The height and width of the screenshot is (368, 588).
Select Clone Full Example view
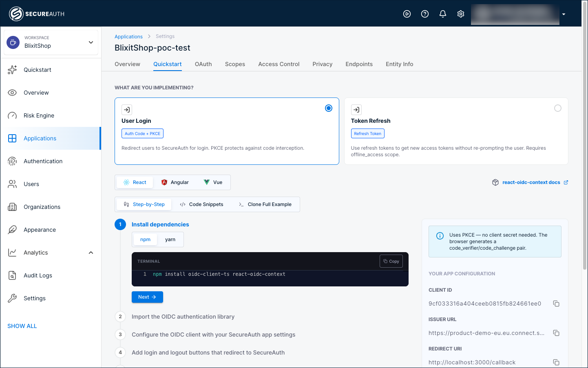pyautogui.click(x=265, y=204)
